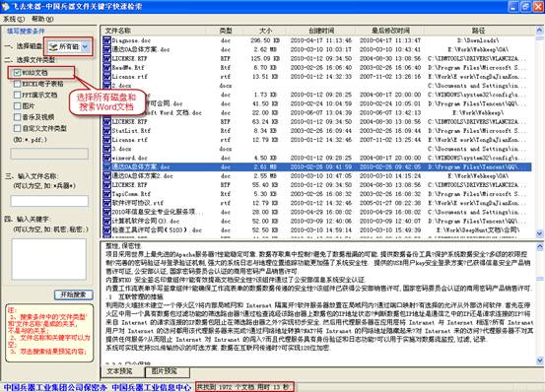This screenshot has height=392, width=545.
Task: Sort by the 文件名称 column header
Action: pos(154,31)
